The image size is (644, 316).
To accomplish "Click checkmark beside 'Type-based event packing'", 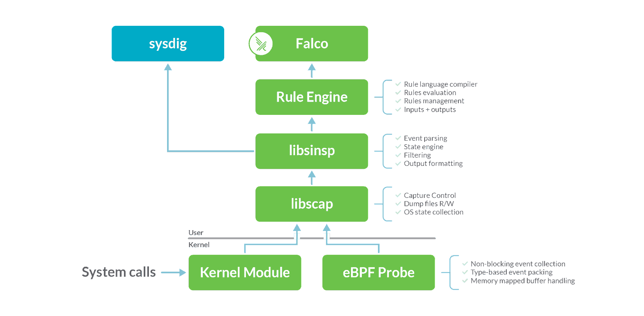I will (x=465, y=272).
